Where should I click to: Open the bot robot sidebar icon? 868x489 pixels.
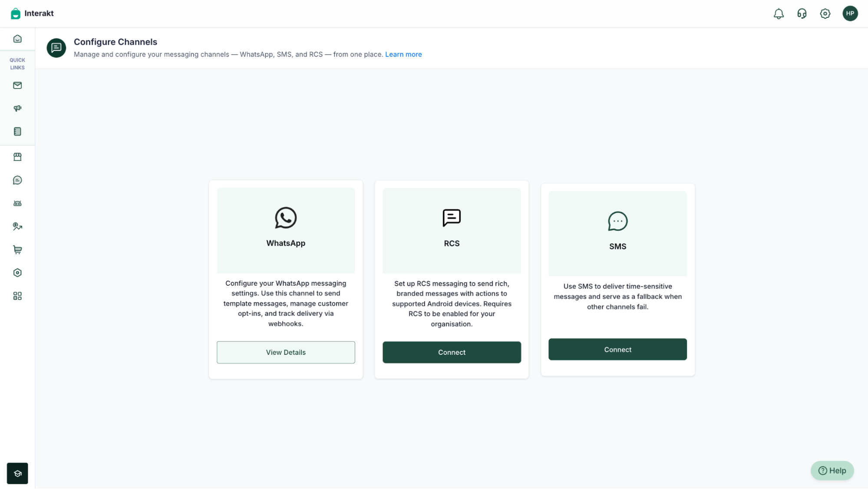pyautogui.click(x=17, y=203)
